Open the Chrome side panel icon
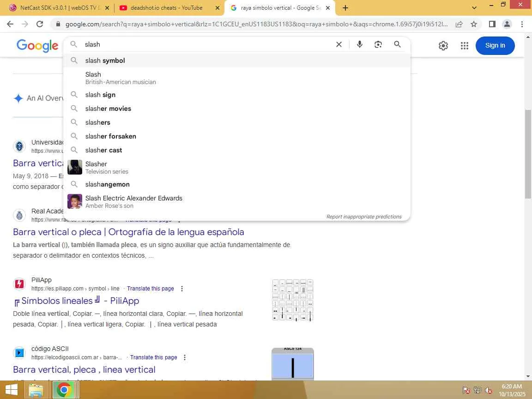The height and width of the screenshot is (399, 532). point(492,24)
